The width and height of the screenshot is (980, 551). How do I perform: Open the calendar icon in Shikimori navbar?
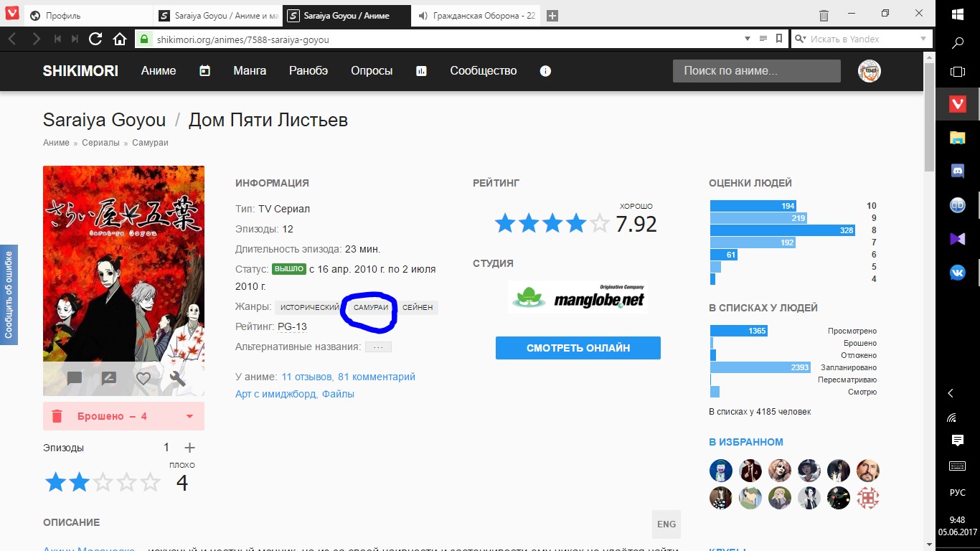204,71
